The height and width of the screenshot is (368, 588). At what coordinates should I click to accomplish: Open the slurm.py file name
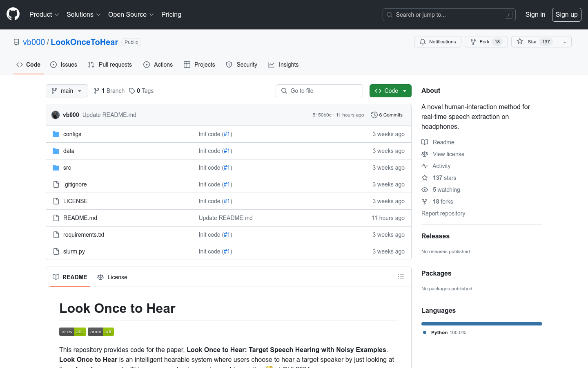pyautogui.click(x=74, y=251)
